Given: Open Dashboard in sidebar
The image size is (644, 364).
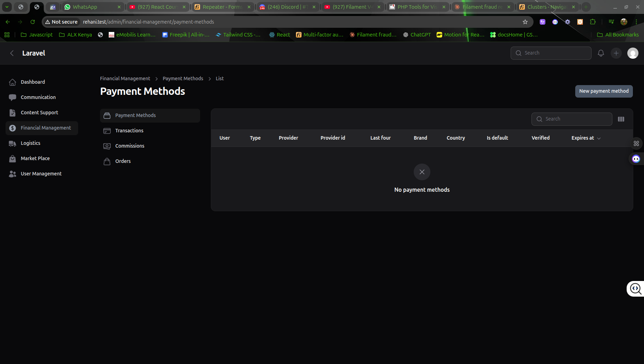Looking at the screenshot, I should tap(42, 82).
